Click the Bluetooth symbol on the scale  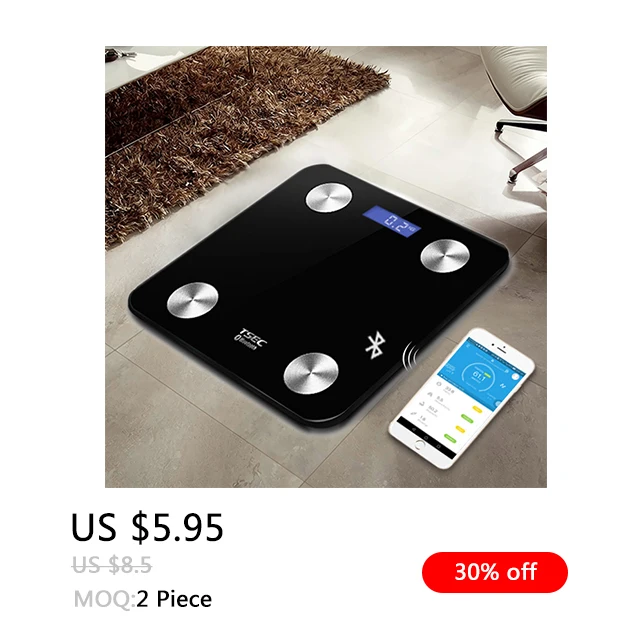[x=375, y=345]
